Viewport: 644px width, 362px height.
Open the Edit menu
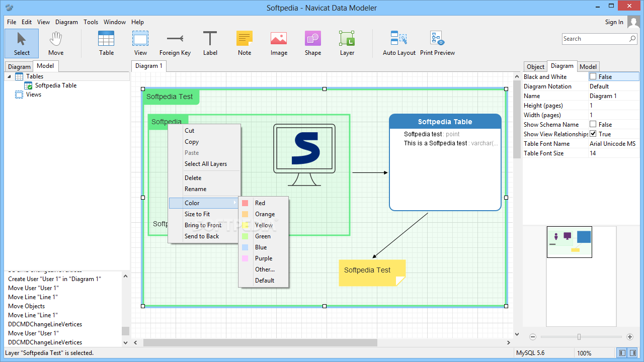coord(27,22)
